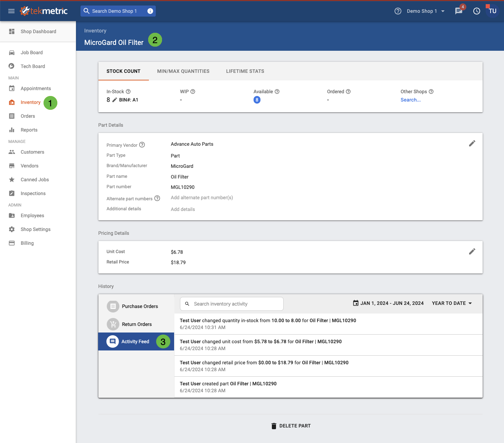Image resolution: width=504 pixels, height=443 pixels.
Task: Edit Pricing Details with pencil icon
Action: [x=472, y=251]
